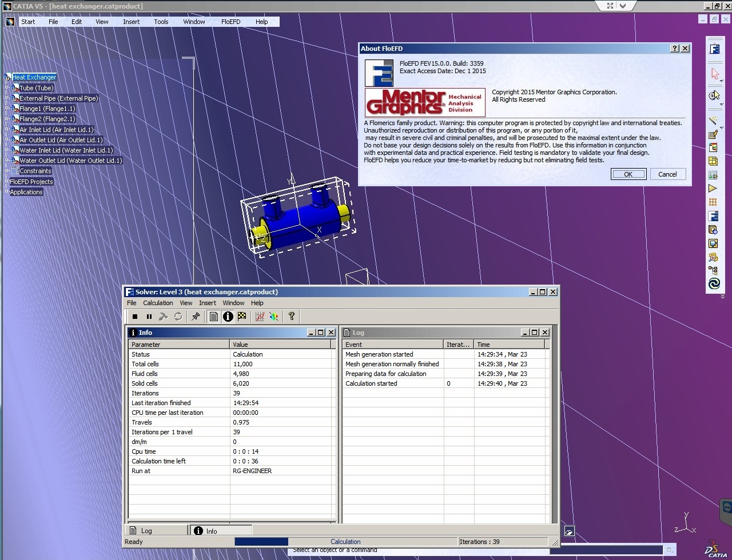This screenshot has width=732, height=560.
Task: Open the dropdown arrow beside the Wizard wand
Action: pos(721,127)
